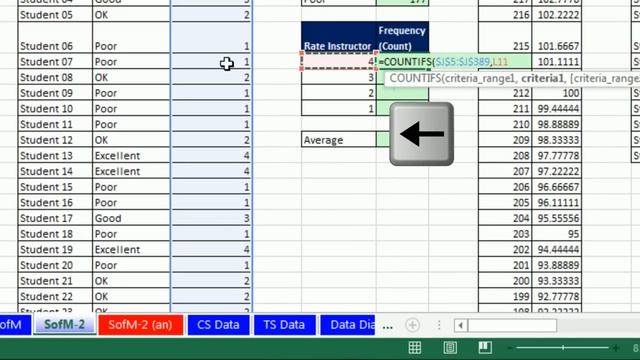Open the Data Dia sheet tab
The width and height of the screenshot is (640, 360).
pyautogui.click(x=348, y=325)
